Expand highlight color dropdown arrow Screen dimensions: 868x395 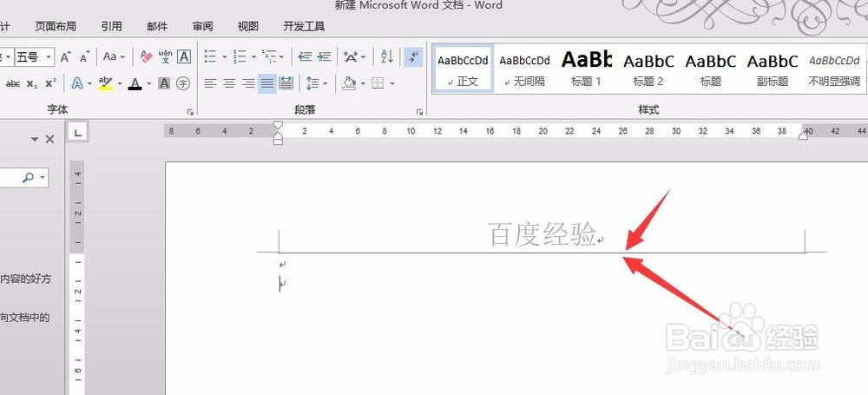click(119, 84)
